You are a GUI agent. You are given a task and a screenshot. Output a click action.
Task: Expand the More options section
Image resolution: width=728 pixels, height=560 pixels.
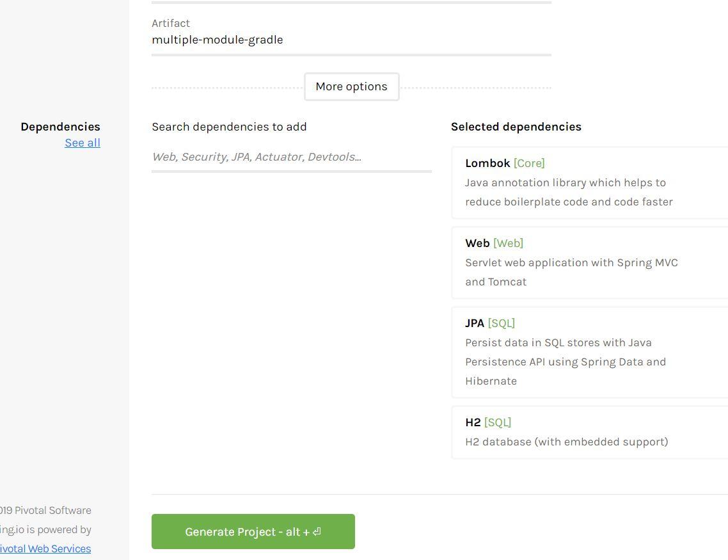[x=351, y=86]
